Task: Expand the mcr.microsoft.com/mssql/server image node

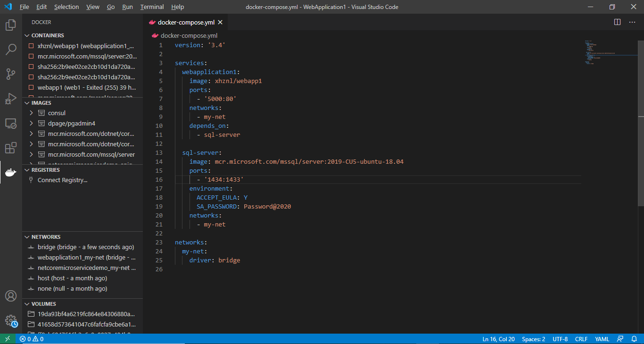Action: [31, 154]
